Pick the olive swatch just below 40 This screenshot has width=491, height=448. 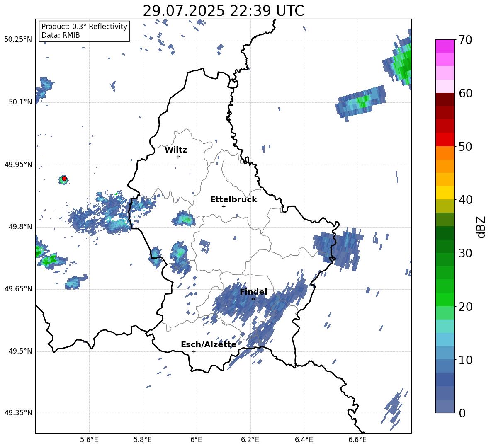pyautogui.click(x=445, y=206)
